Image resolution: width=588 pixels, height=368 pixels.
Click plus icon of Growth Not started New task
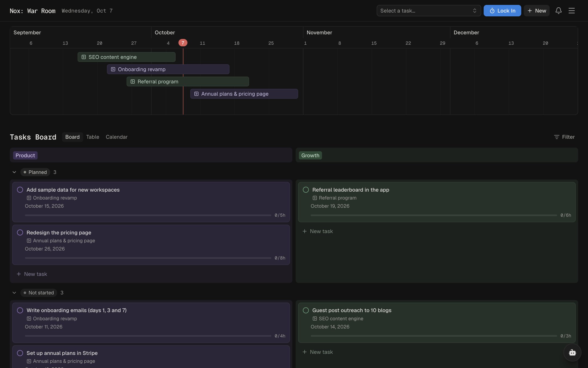point(305,352)
